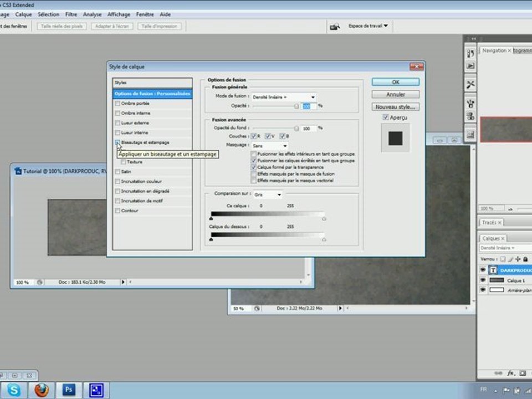
Task: Check the Biseautage et estampage checkbox
Action: (x=117, y=142)
